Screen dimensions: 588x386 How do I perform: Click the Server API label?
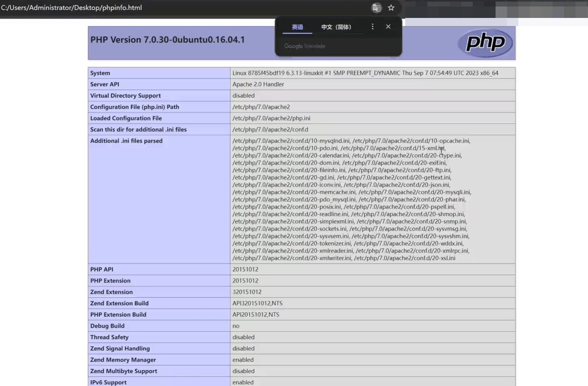pyautogui.click(x=105, y=84)
